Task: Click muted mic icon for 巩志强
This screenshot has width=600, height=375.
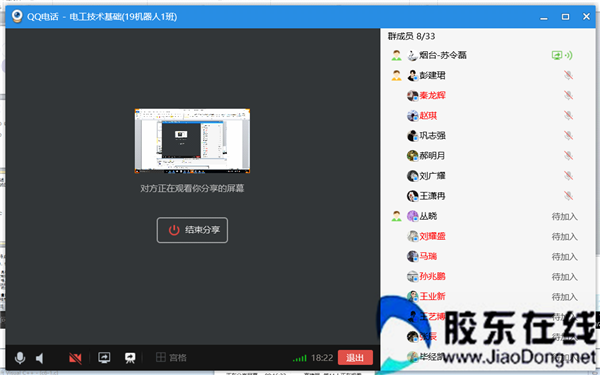Action: coord(568,135)
